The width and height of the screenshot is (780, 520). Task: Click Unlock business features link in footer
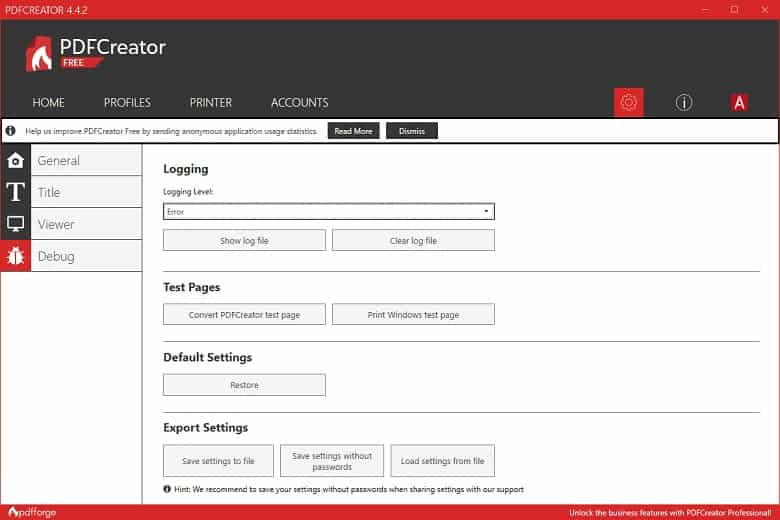pos(670,513)
